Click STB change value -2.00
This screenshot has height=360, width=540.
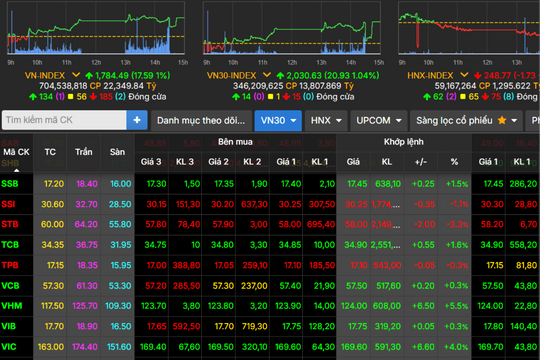(424, 224)
